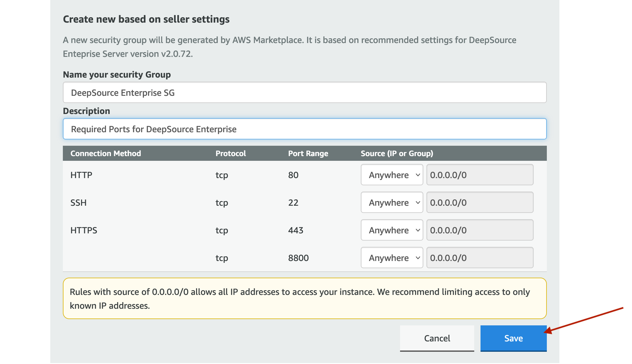Viewport: 632px width, 364px height.
Task: Click the yellow 0.0.0.0/0 warning box
Action: tap(304, 298)
